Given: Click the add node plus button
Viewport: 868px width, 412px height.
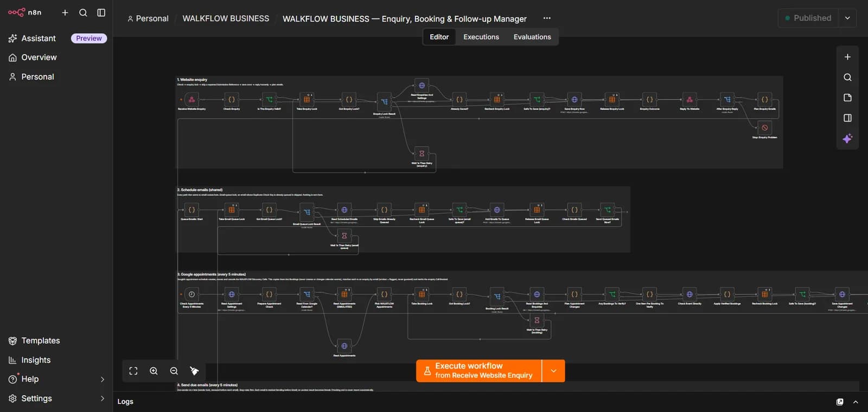Looking at the screenshot, I should tap(847, 57).
